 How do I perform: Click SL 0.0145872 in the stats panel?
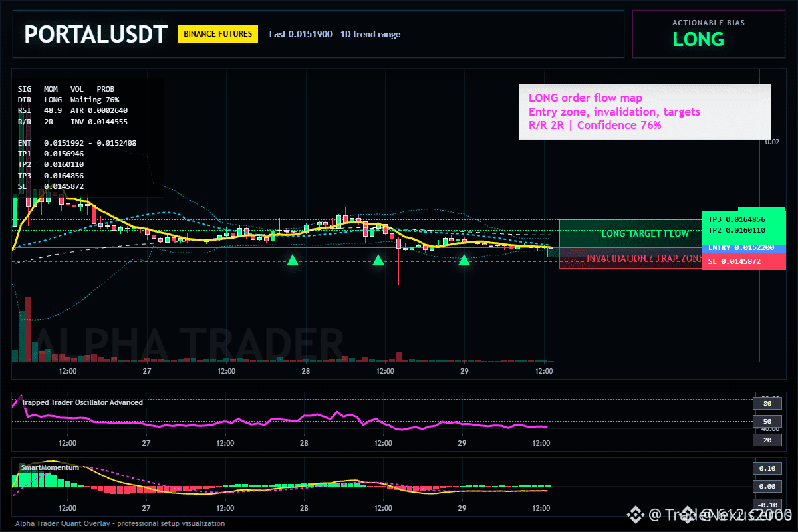click(x=51, y=186)
